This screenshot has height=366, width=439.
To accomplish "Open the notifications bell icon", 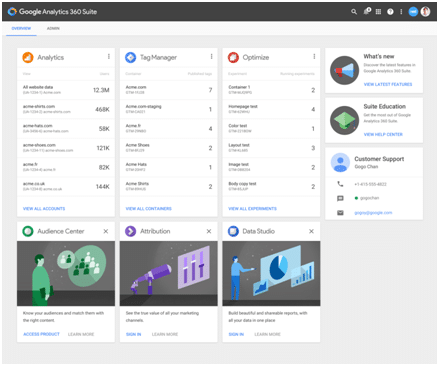I will click(x=367, y=11).
